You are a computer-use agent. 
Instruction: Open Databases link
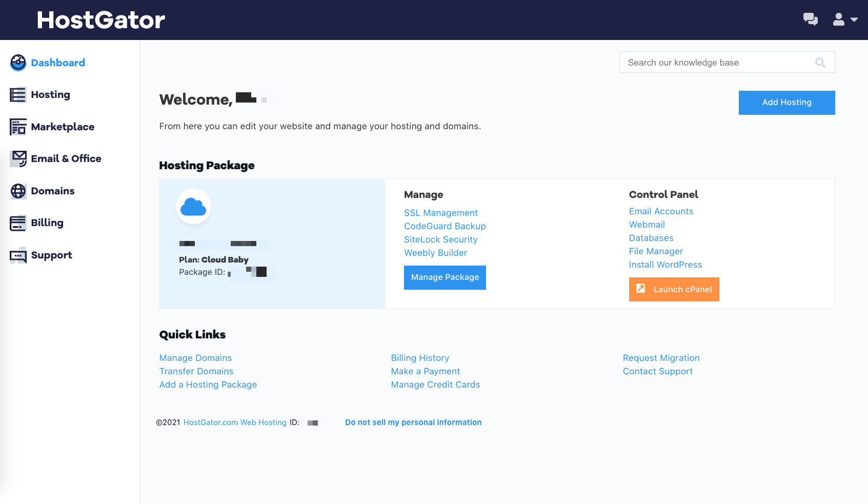(651, 238)
